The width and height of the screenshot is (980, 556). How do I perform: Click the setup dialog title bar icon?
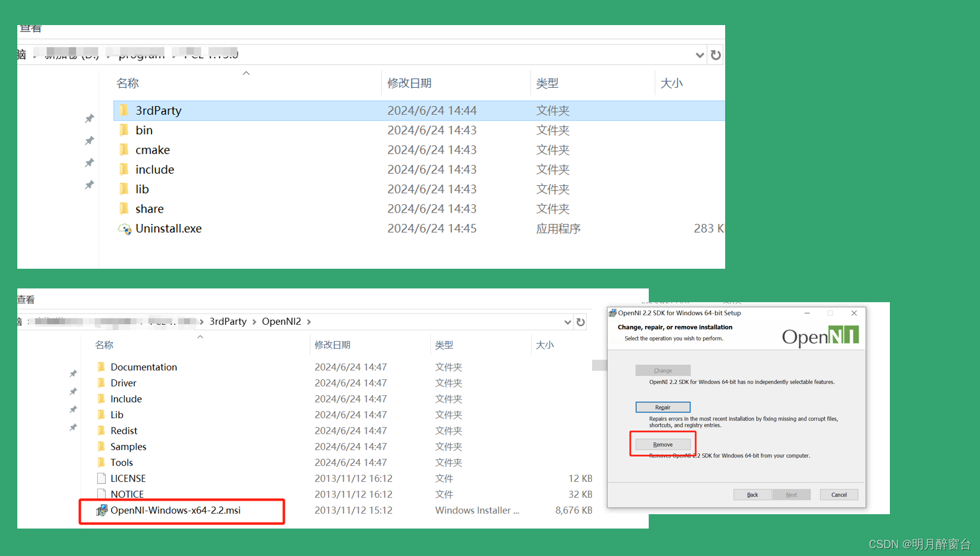tap(612, 313)
